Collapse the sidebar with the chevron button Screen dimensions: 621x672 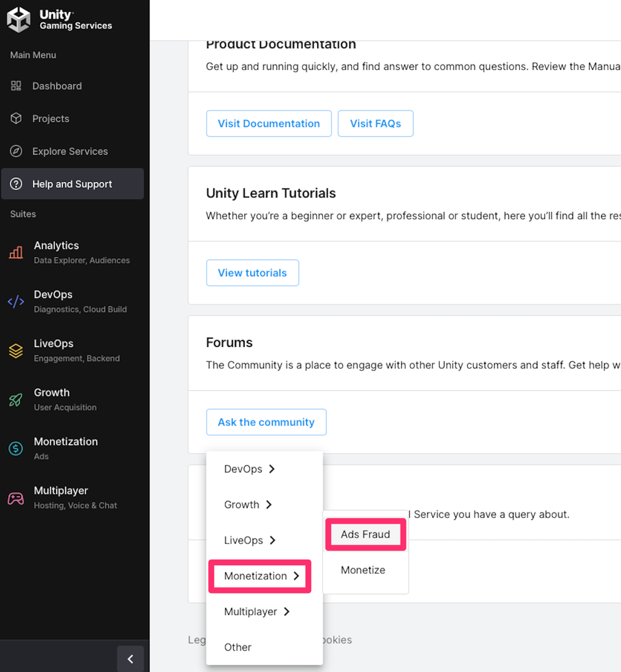click(x=130, y=659)
